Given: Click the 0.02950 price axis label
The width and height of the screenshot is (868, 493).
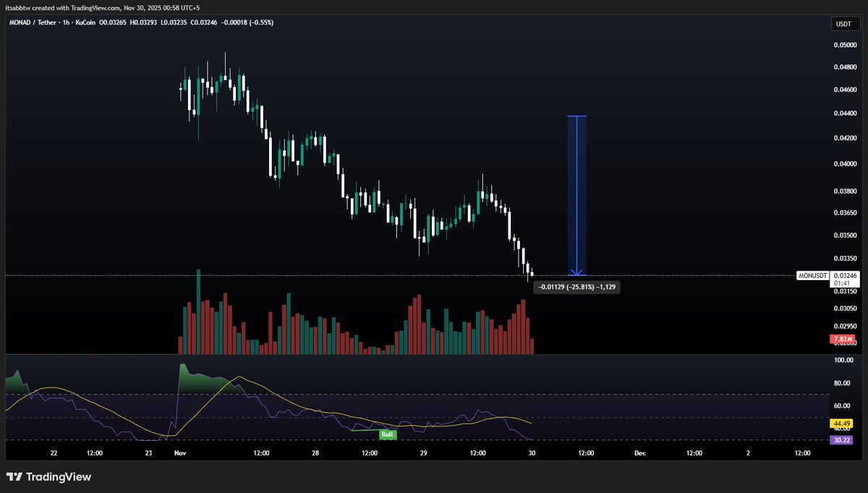Looking at the screenshot, I should pyautogui.click(x=846, y=326).
